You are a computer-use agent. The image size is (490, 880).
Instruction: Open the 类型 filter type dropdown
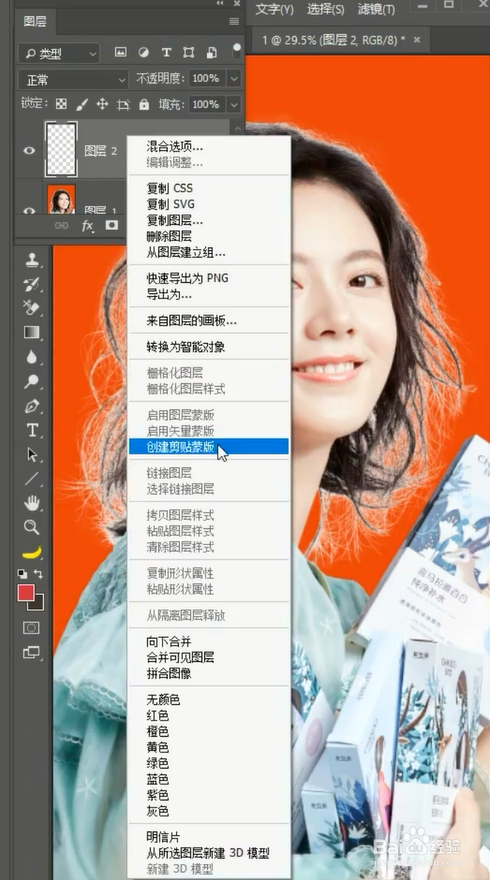[x=59, y=53]
